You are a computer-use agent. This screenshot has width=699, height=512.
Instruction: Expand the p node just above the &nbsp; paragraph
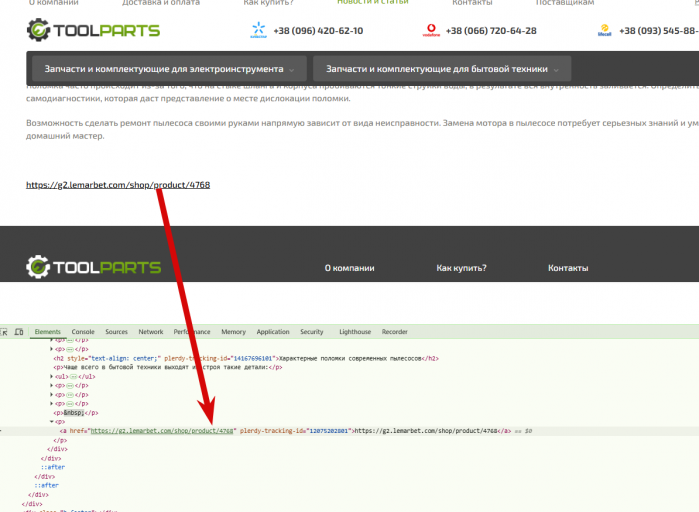pos(51,404)
